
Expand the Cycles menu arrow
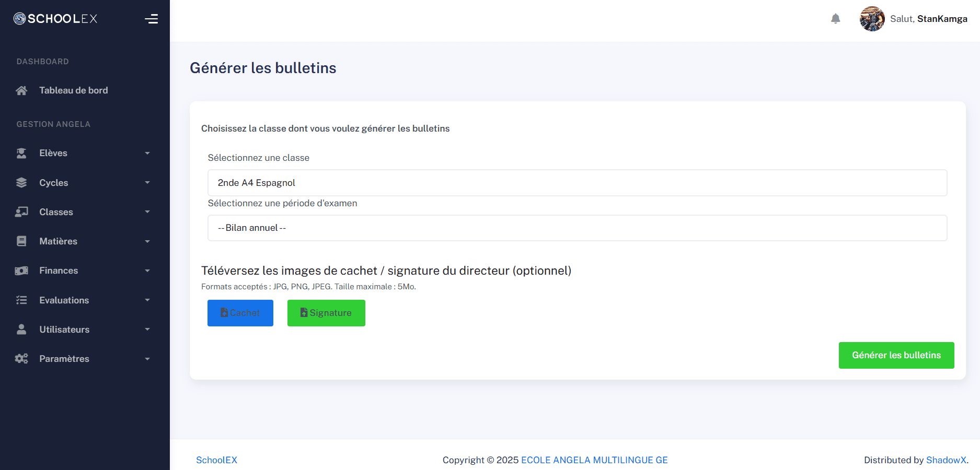pos(147,183)
